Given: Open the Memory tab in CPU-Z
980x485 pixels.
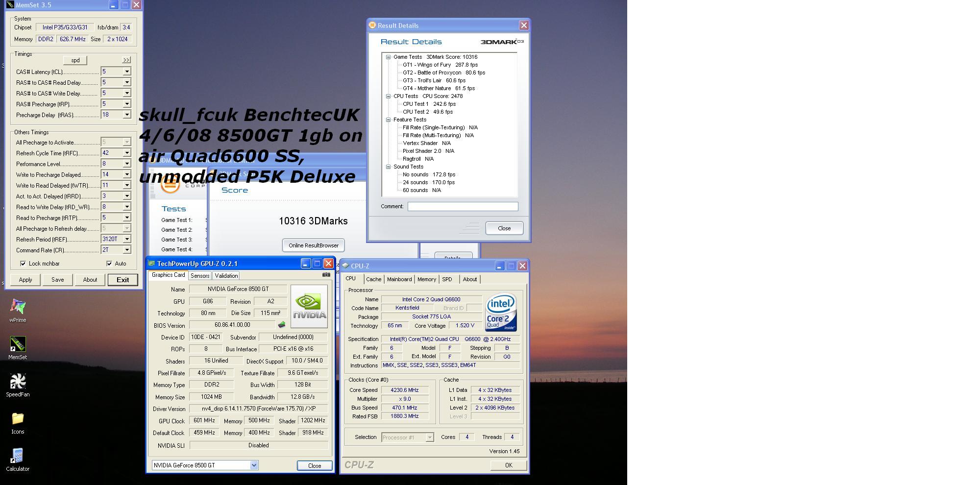Looking at the screenshot, I should pyautogui.click(x=427, y=279).
